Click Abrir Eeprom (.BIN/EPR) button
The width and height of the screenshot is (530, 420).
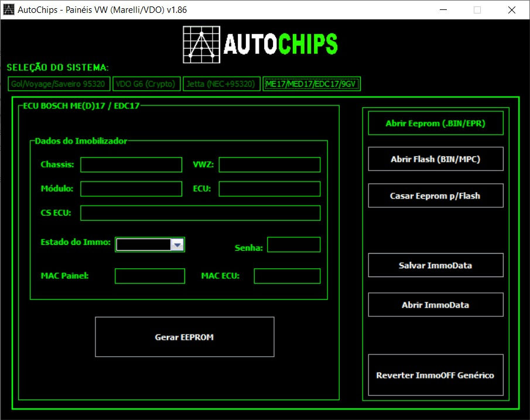(435, 124)
